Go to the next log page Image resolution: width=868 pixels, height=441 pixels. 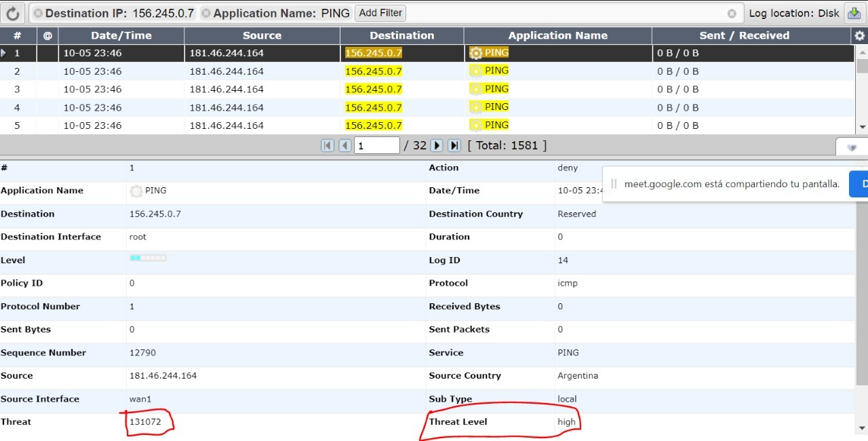tap(437, 145)
